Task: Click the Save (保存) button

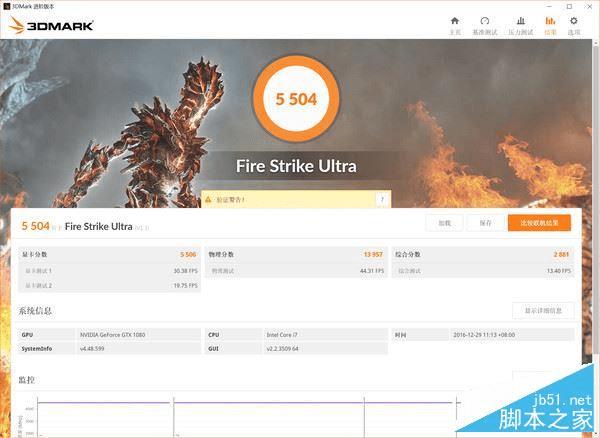Action: pos(485,223)
